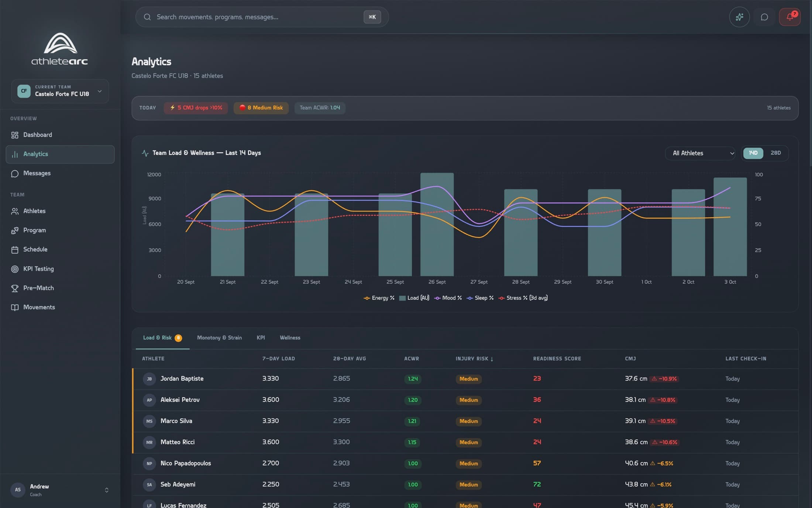Viewport: 812px width, 508px height.
Task: Expand the Andrew Coach user menu
Action: [x=60, y=490]
